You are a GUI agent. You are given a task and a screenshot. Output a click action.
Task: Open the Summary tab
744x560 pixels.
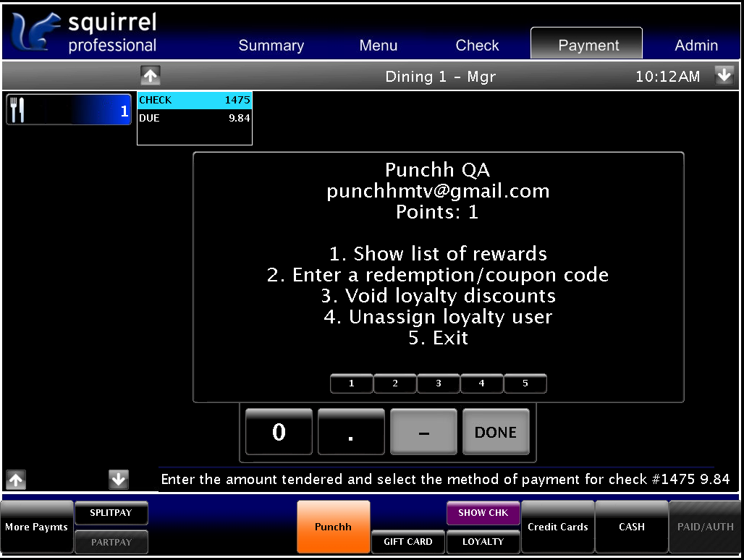[x=271, y=45]
